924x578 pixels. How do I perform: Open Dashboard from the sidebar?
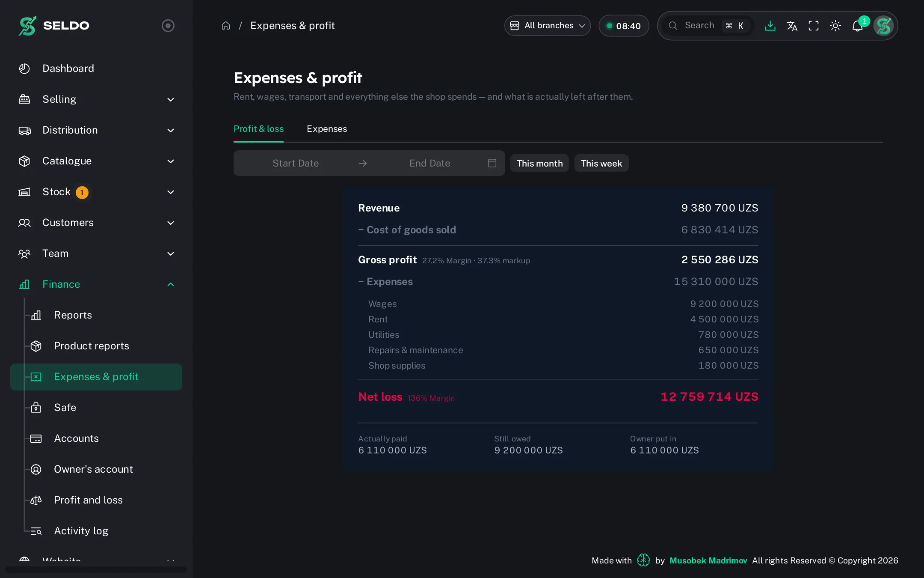(96, 69)
